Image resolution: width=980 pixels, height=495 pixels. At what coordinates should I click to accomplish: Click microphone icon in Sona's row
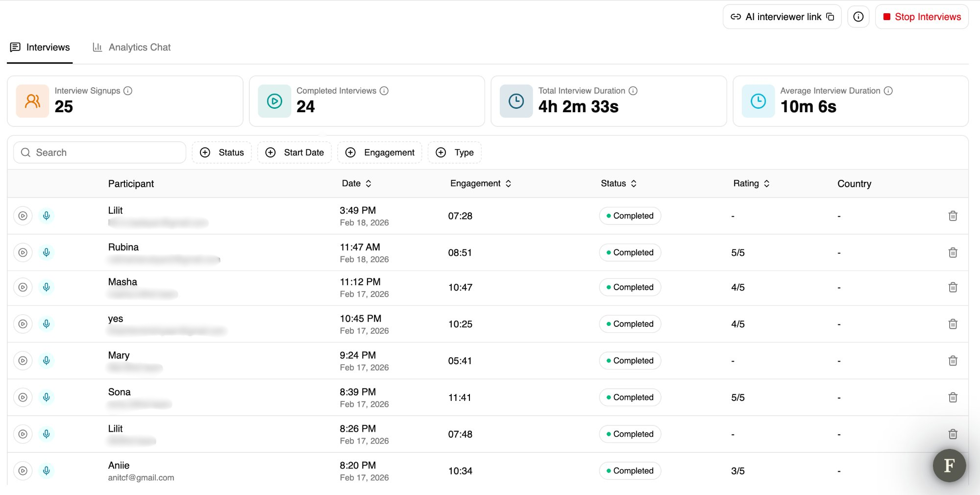47,397
